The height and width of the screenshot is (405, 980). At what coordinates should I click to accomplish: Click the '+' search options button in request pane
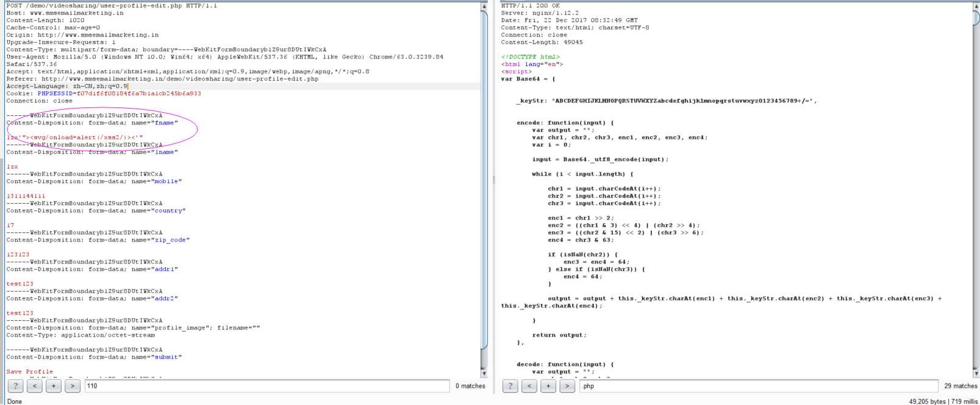[x=54, y=386]
